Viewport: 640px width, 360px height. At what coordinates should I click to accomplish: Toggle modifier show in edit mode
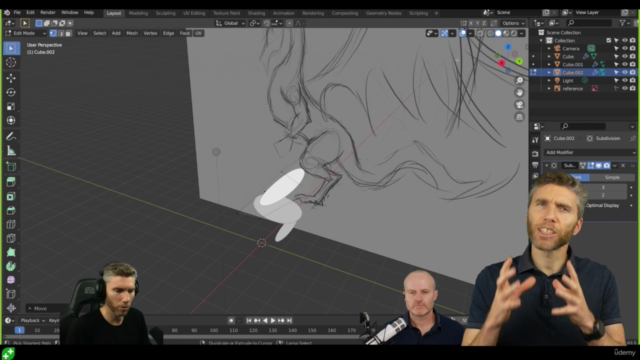click(591, 165)
